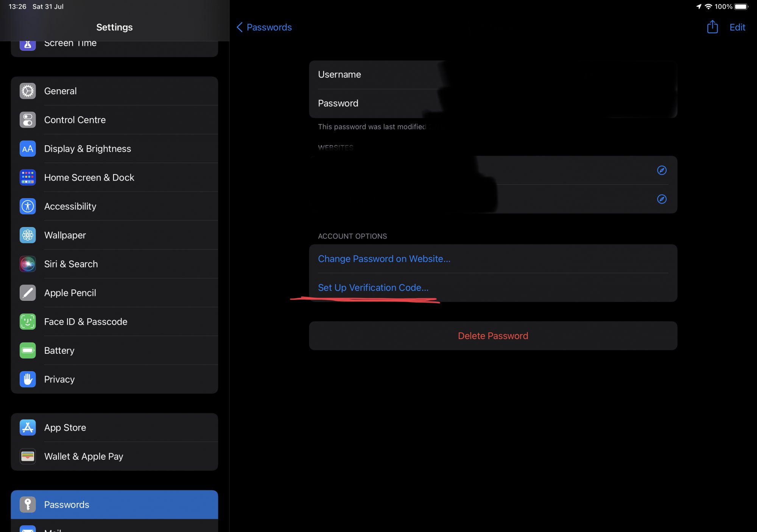Tap Change Password on Website link

pyautogui.click(x=384, y=259)
